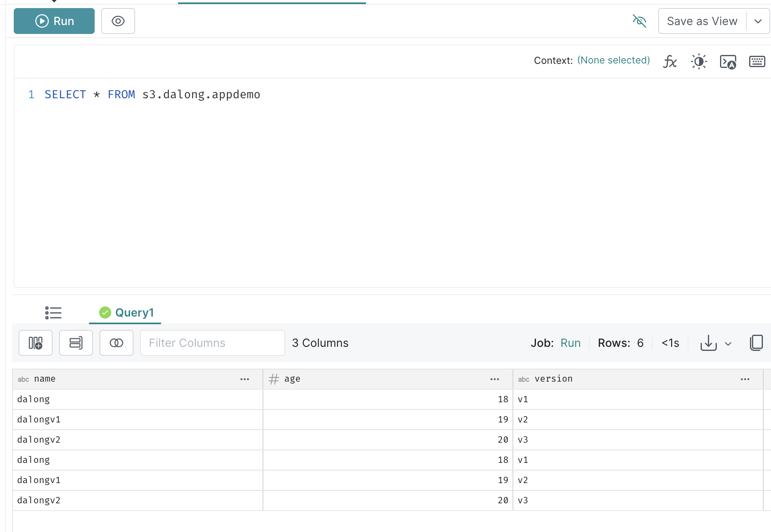Screen dimensions: 771x532
Task: Click the # type icon of age column
Action: pos(274,379)
